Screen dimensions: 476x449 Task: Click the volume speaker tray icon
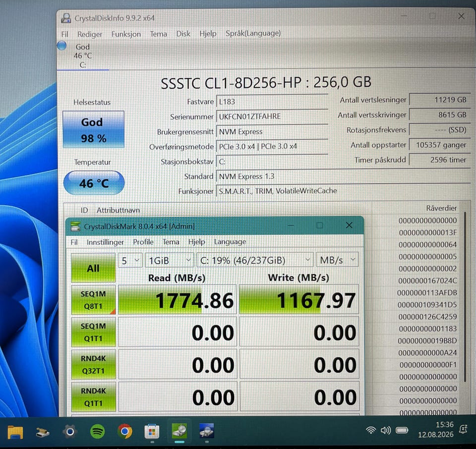click(x=386, y=430)
